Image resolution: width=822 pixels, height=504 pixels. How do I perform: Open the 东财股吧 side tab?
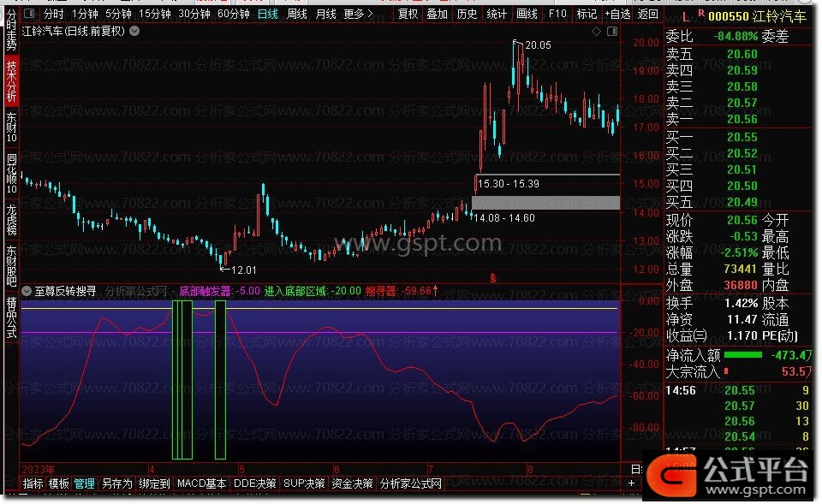(11, 266)
